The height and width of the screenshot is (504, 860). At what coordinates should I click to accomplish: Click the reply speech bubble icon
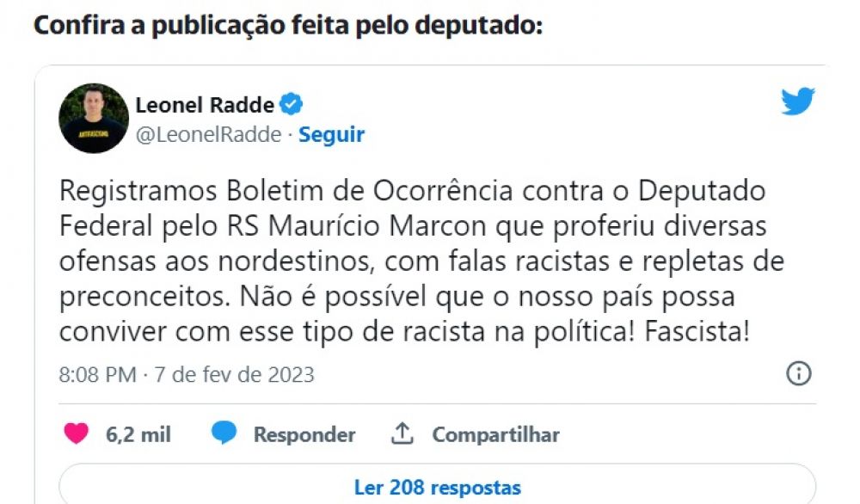point(224,434)
